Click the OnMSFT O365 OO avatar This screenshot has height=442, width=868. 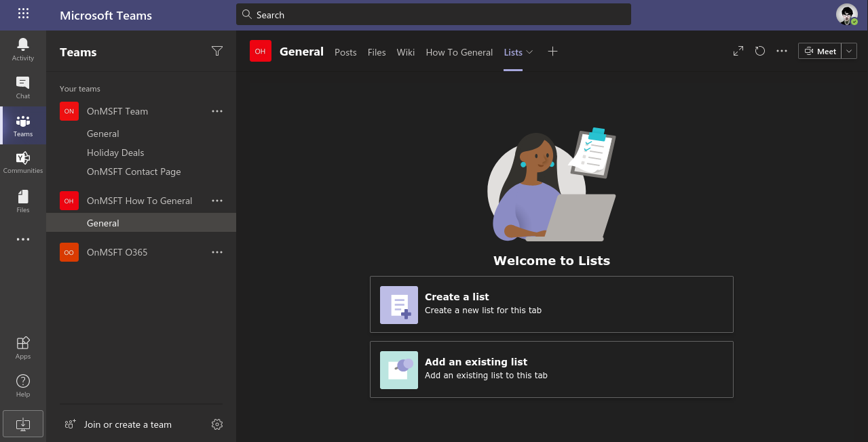click(69, 252)
